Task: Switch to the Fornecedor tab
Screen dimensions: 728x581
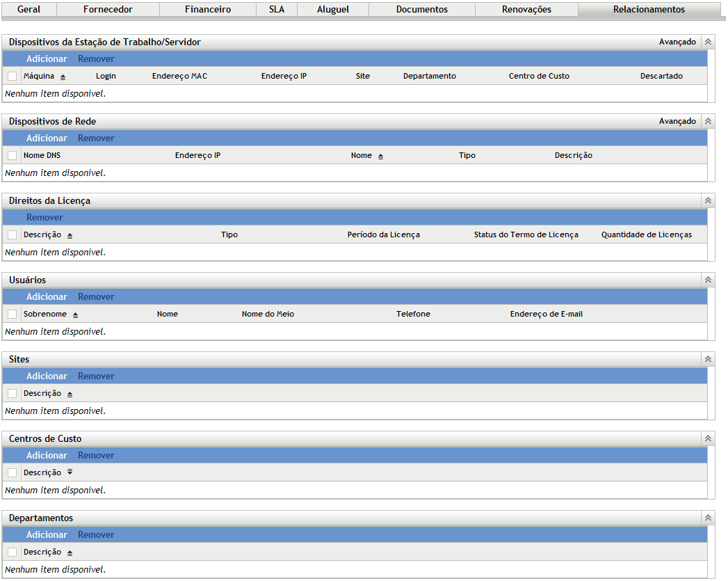Action: coord(108,9)
